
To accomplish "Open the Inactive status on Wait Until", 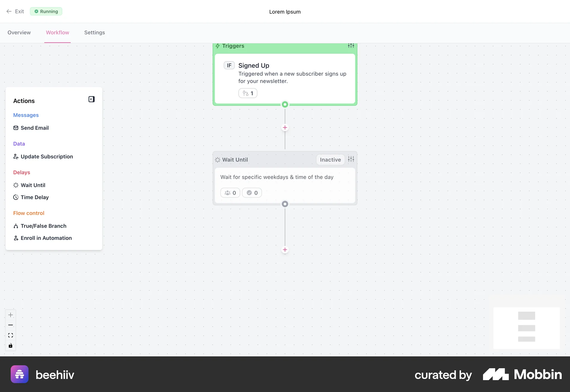I will (330, 159).
